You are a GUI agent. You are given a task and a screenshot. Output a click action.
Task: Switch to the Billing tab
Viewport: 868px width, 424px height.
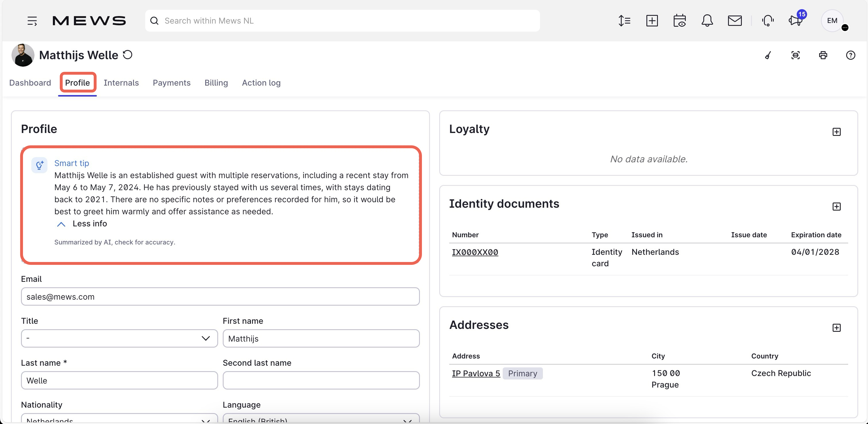[216, 83]
